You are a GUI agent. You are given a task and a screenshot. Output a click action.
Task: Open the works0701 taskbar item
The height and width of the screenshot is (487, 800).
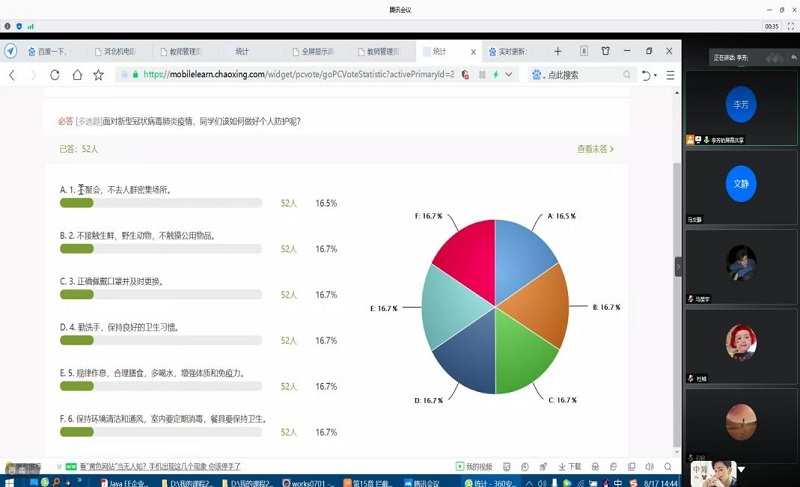click(308, 482)
